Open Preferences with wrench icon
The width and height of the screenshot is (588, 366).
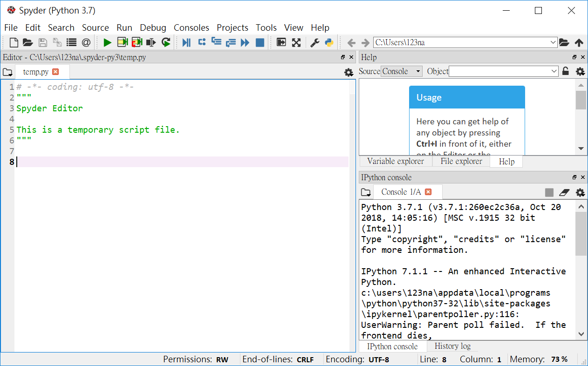pos(315,43)
